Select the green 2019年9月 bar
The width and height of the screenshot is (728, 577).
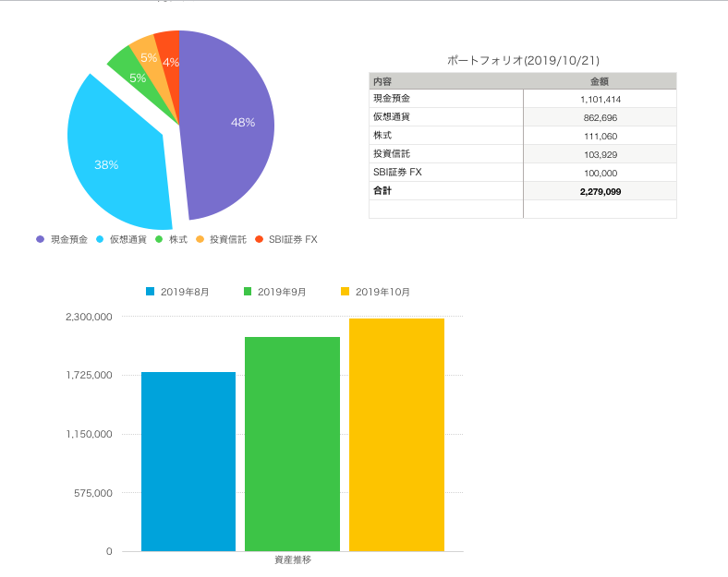(x=293, y=444)
